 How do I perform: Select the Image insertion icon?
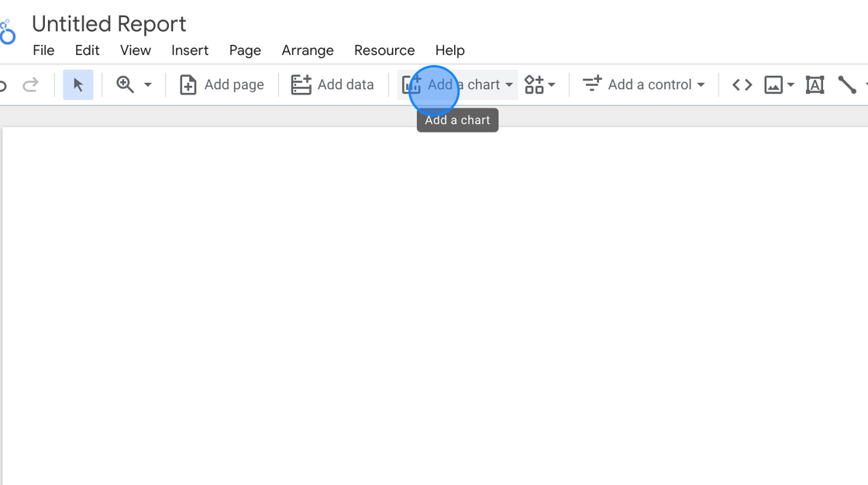pos(773,84)
